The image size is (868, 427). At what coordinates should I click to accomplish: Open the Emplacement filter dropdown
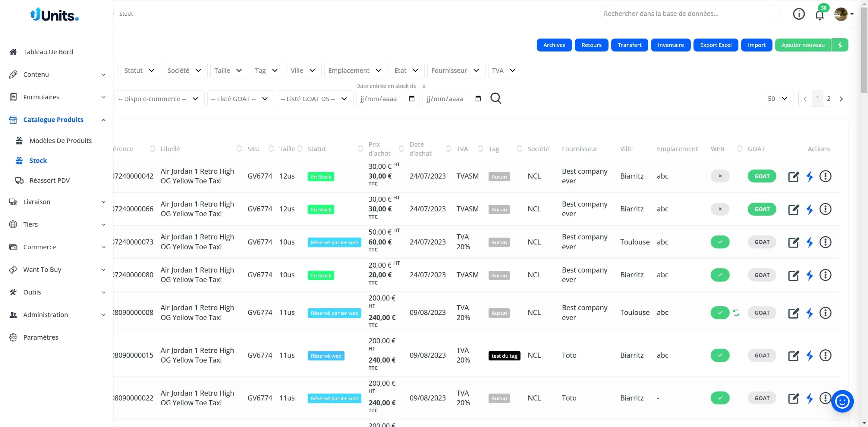point(356,71)
